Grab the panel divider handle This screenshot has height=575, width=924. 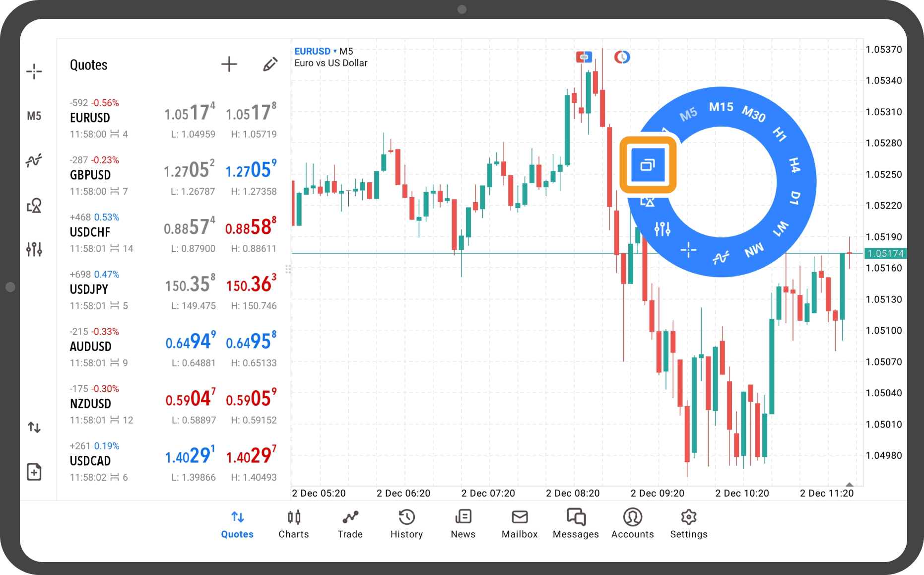click(x=288, y=269)
